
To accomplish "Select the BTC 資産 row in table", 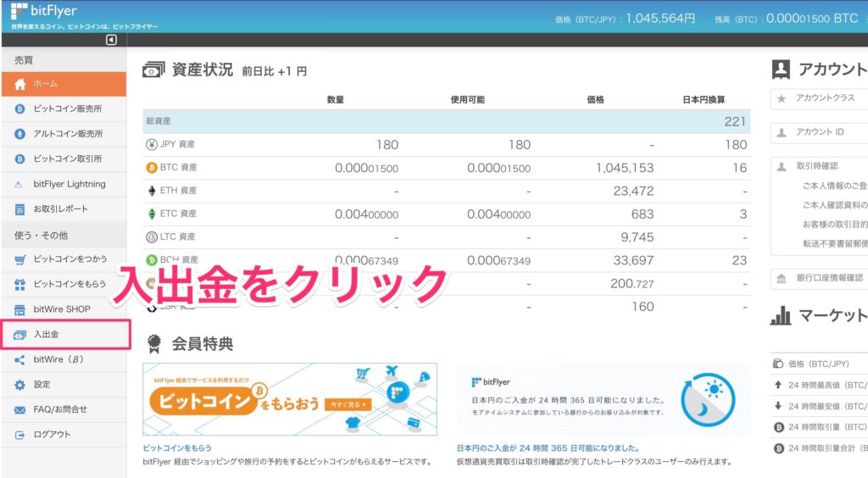I will pyautogui.click(x=446, y=168).
